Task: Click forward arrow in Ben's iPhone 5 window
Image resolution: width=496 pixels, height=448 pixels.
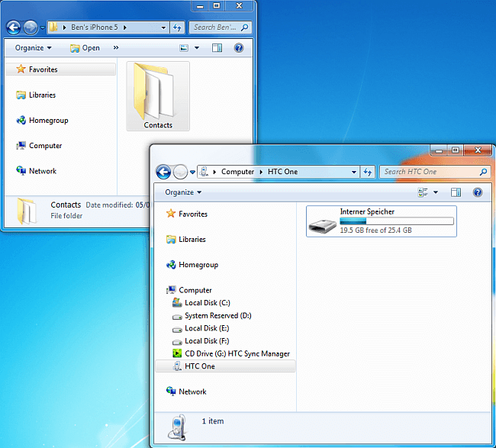Action: point(31,27)
